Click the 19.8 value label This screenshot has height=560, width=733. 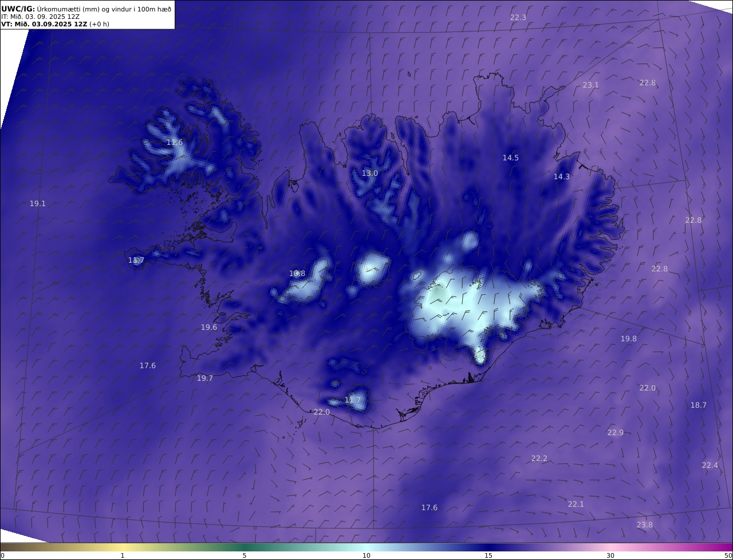(628, 339)
